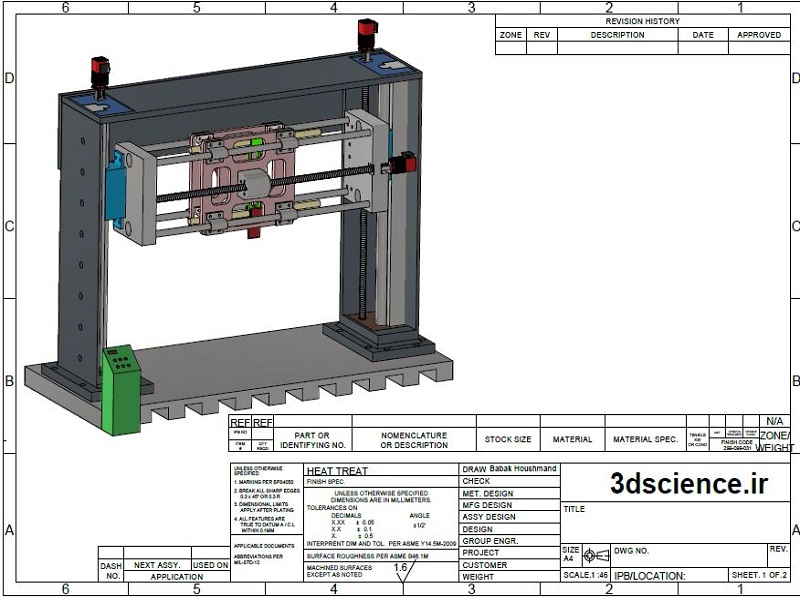800x600 pixels.
Task: Click the NEXT ASSY. cell
Action: (157, 565)
